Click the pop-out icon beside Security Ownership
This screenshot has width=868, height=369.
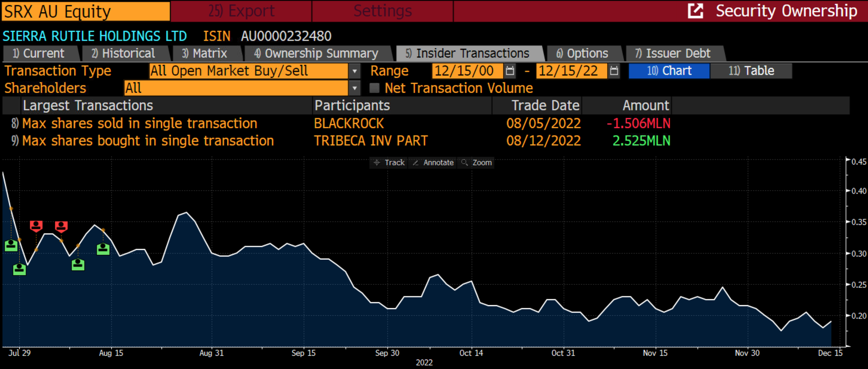(695, 11)
